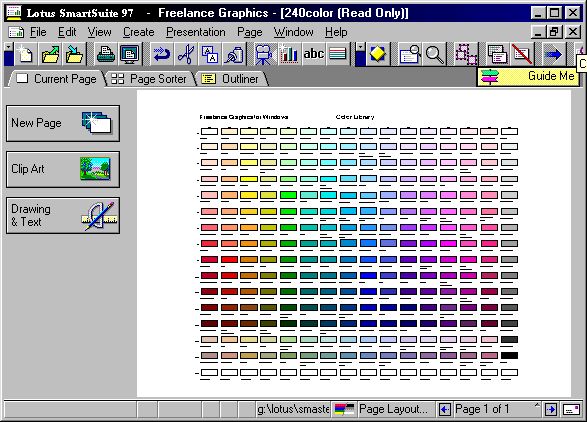The image size is (587, 422).
Task: Select the magnifying glass zoom icon
Action: pyautogui.click(x=435, y=54)
